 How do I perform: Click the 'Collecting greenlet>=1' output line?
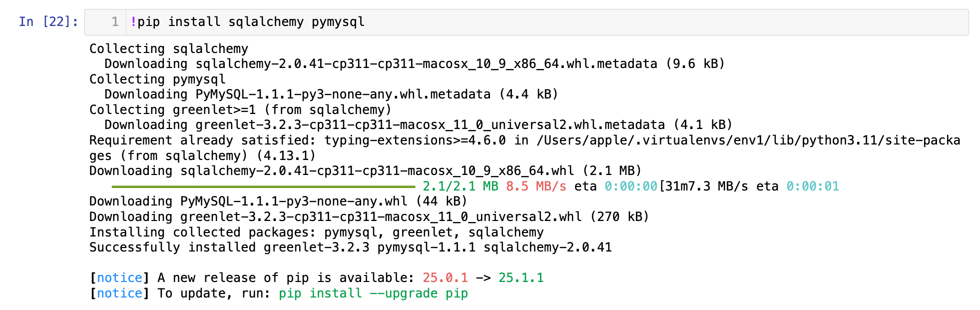240,110
